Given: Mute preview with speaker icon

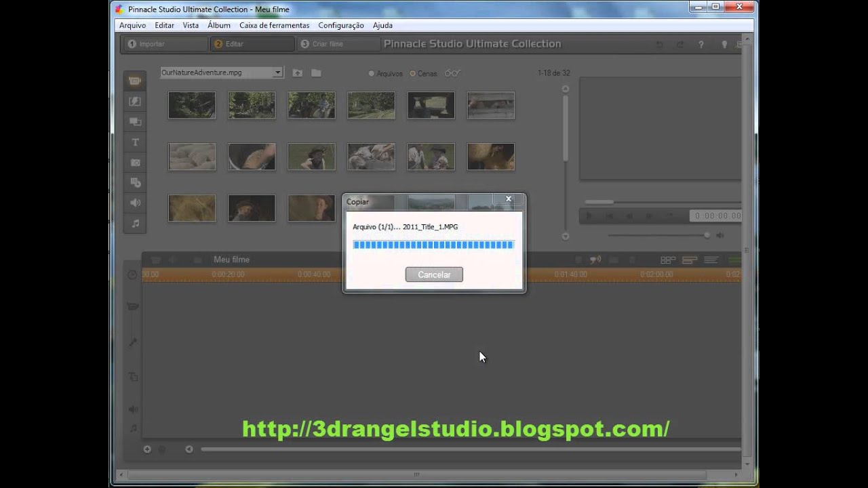Looking at the screenshot, I should tap(720, 235).
